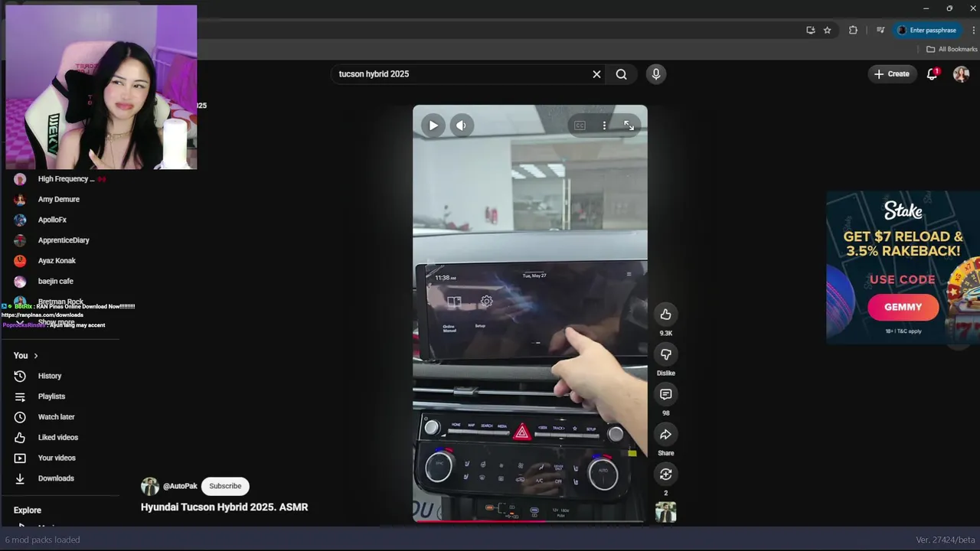Dislike the Short video
Image resolution: width=980 pixels, height=551 pixels.
666,354
